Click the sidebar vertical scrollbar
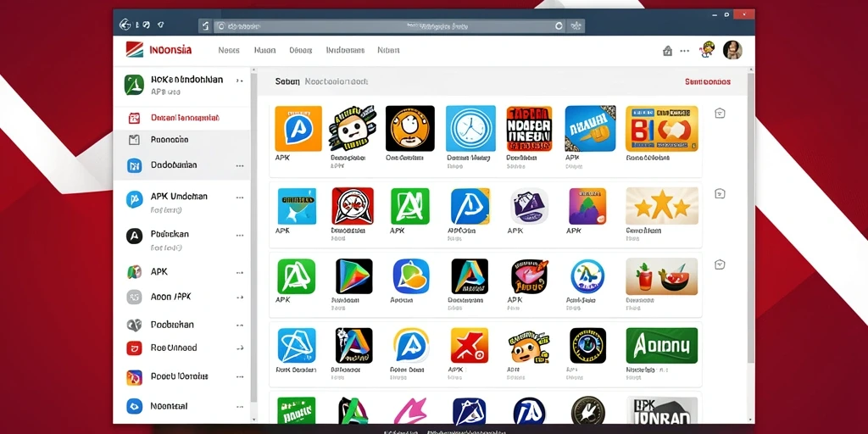Image resolution: width=868 pixels, height=434 pixels. point(254,238)
